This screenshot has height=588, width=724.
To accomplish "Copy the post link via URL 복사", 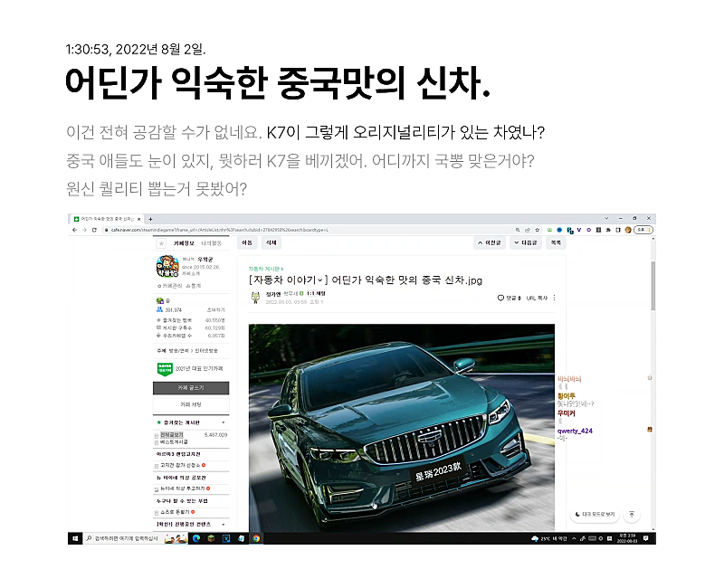I will click(538, 298).
